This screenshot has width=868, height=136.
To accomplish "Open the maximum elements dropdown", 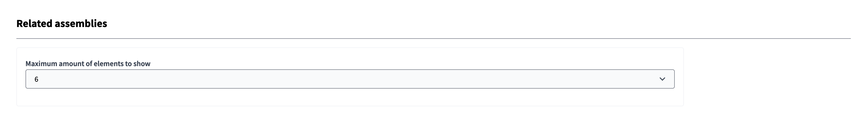I will pos(350,79).
